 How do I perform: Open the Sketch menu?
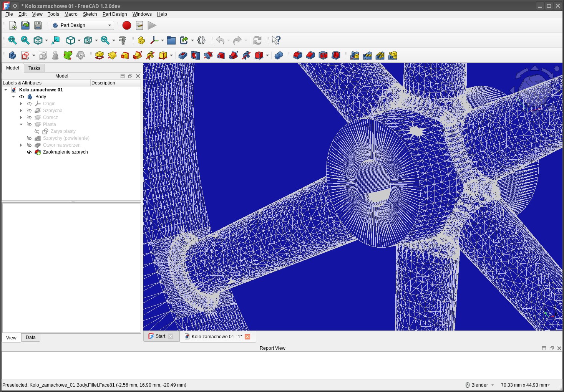coord(90,14)
